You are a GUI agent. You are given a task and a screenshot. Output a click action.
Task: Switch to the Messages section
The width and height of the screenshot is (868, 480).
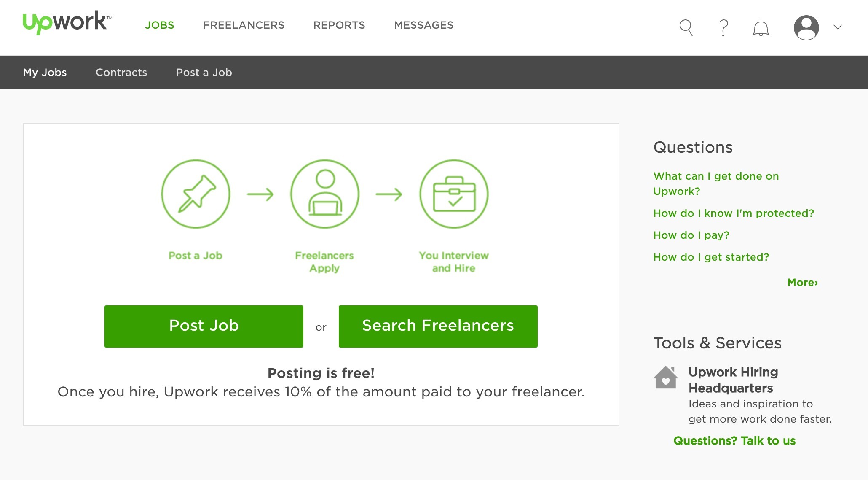(424, 25)
